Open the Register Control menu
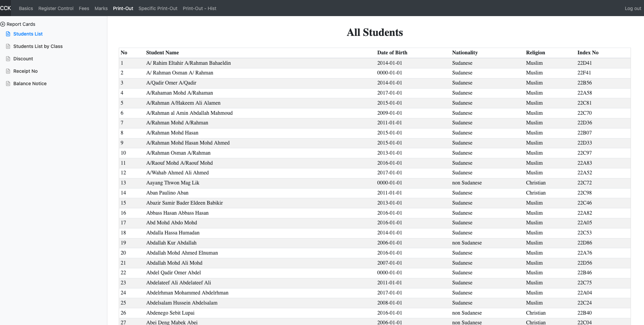This screenshot has height=325, width=644. [56, 8]
